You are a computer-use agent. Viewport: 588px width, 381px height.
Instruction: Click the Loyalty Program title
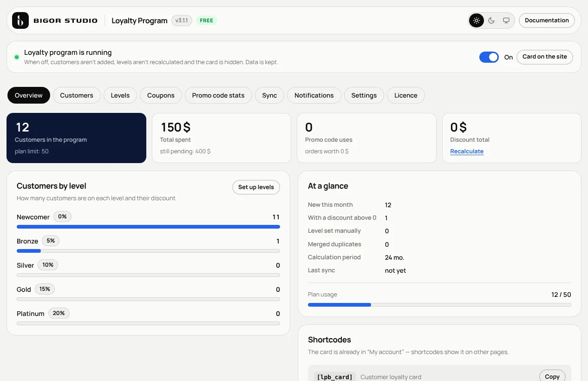(x=139, y=20)
